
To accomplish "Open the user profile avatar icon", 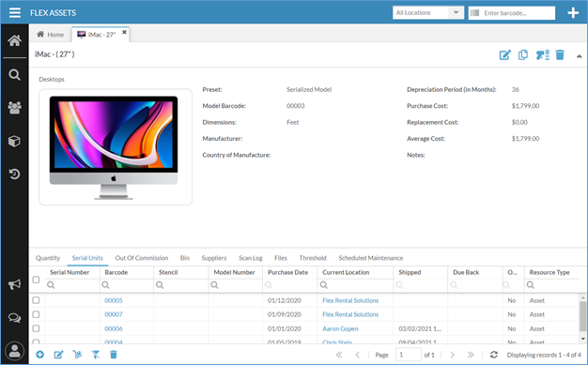I will pyautogui.click(x=15, y=351).
